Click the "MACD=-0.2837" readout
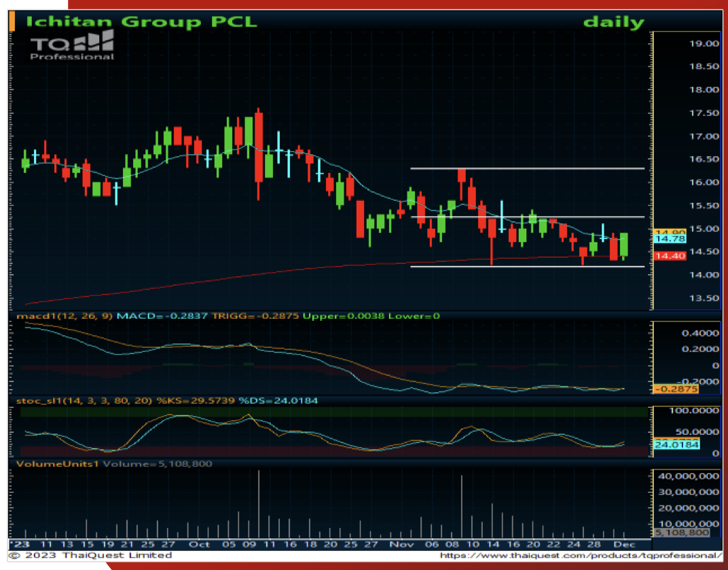The image size is (728, 570). tap(163, 316)
